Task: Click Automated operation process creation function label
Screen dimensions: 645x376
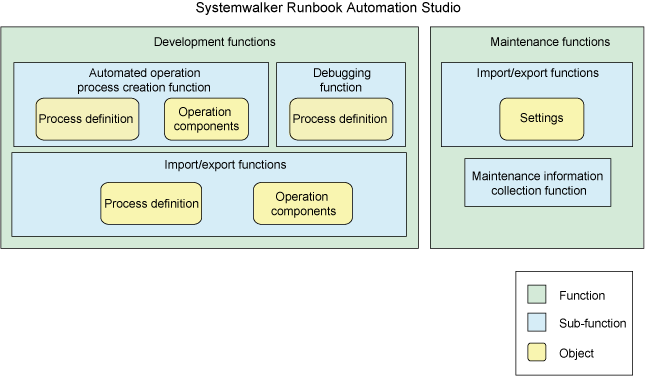Action: (x=144, y=80)
